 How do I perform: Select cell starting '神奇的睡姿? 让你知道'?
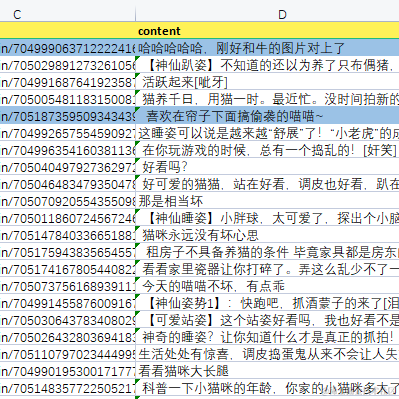coord(267,337)
